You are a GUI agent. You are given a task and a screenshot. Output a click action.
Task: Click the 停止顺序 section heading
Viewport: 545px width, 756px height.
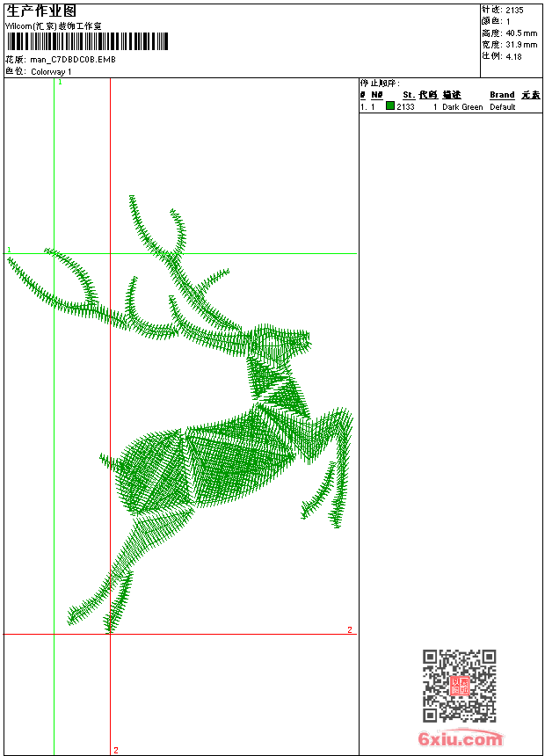pyautogui.click(x=380, y=84)
